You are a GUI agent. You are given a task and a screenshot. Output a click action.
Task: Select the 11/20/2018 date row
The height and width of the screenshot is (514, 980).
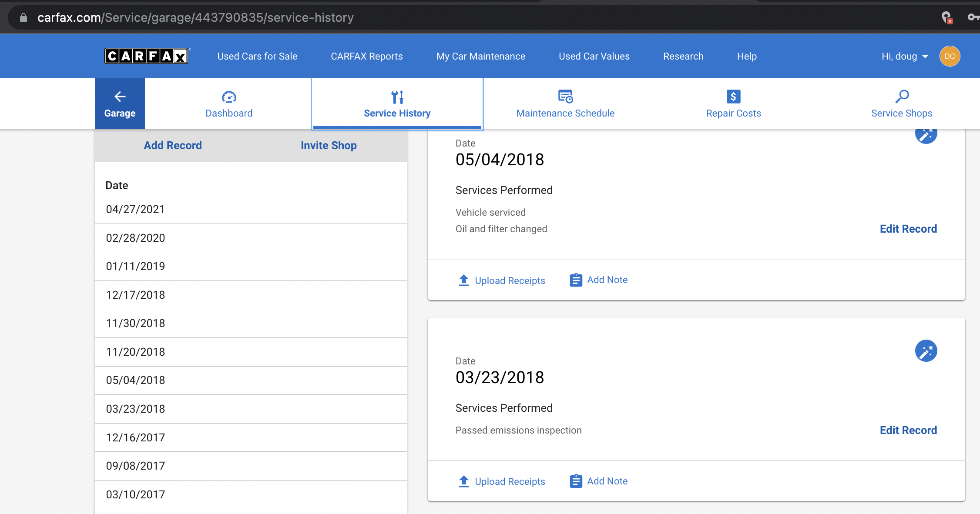point(251,352)
